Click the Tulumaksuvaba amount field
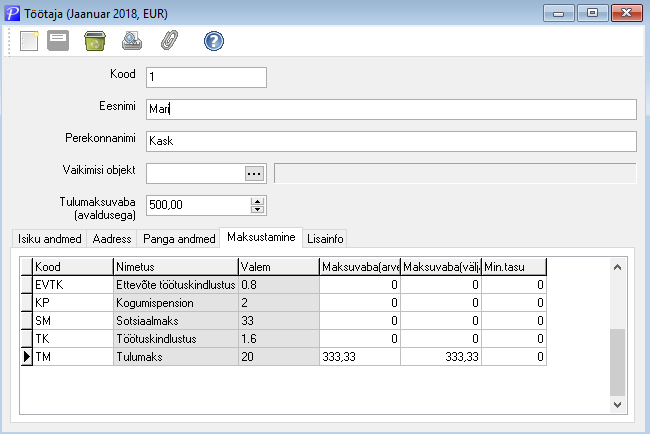This screenshot has width=650, height=434. tap(198, 205)
